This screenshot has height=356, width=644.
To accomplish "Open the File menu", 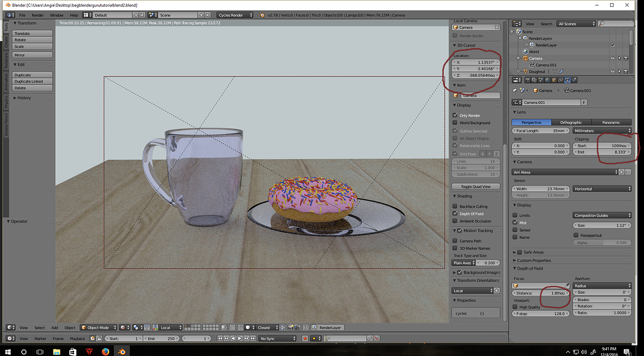I will [x=22, y=15].
